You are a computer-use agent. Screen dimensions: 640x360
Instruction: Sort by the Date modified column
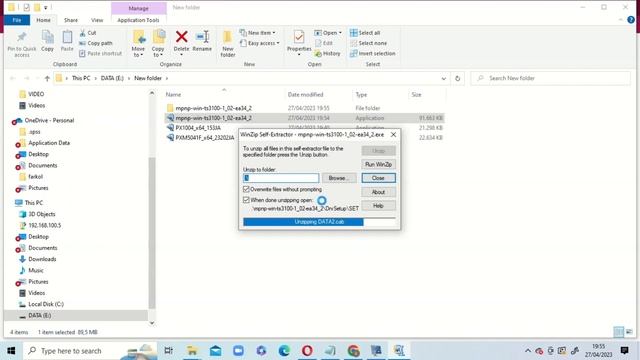[305, 95]
